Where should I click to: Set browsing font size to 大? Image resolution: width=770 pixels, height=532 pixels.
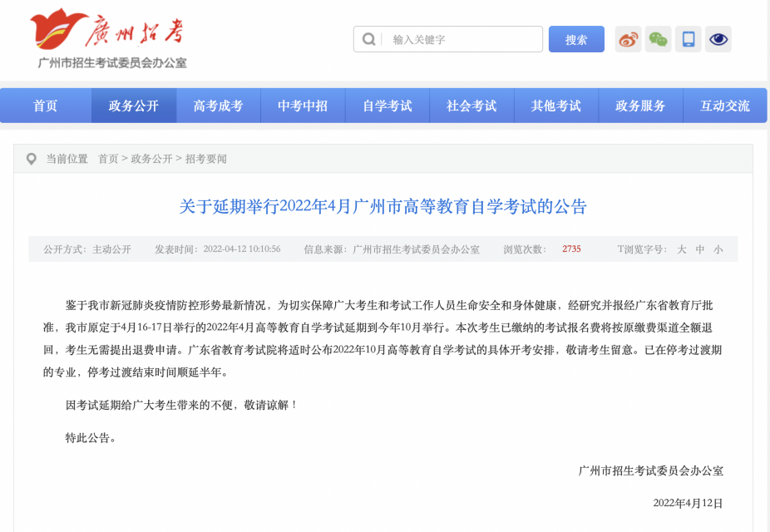click(x=682, y=249)
